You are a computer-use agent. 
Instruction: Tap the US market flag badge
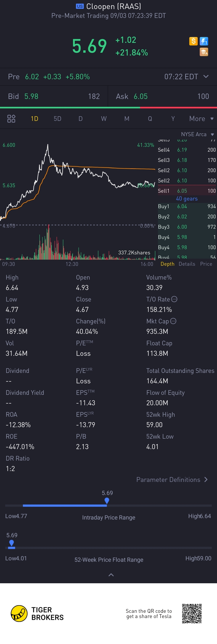coord(80,6)
